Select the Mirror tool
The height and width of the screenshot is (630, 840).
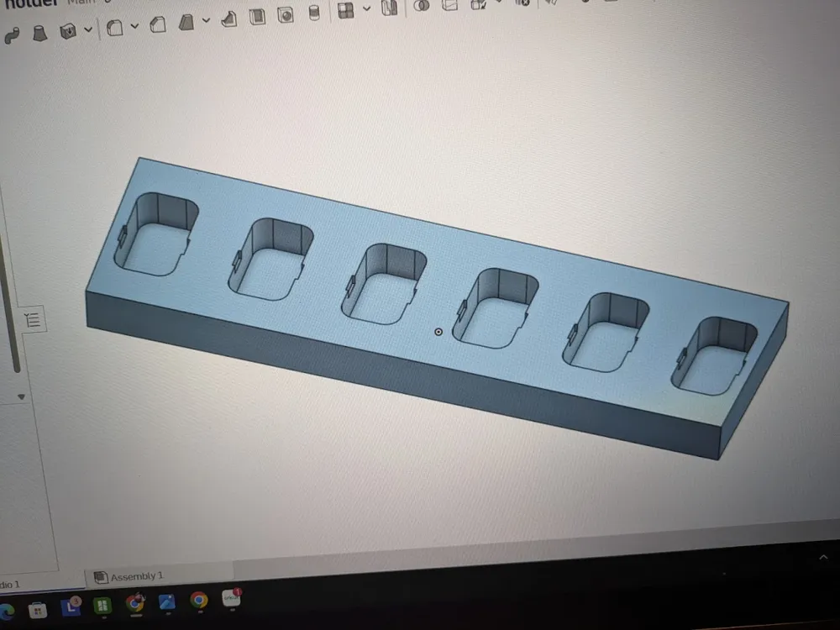(x=390, y=7)
